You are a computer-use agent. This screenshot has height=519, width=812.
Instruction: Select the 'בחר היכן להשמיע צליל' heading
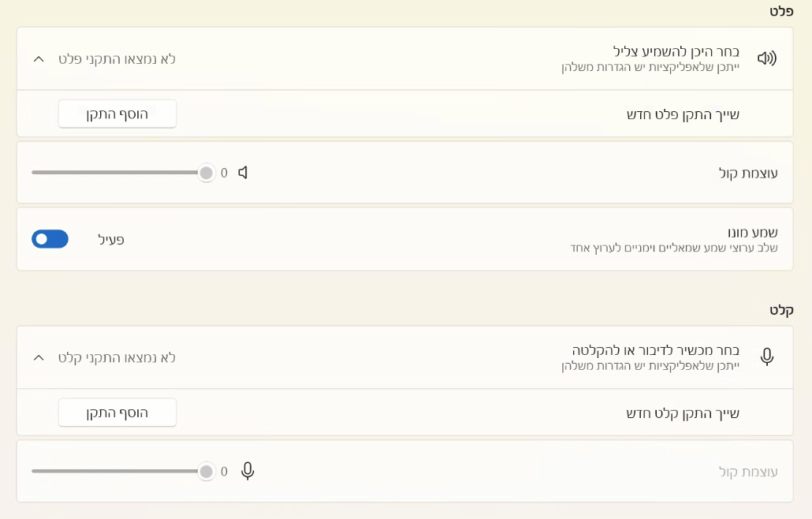pos(676,51)
